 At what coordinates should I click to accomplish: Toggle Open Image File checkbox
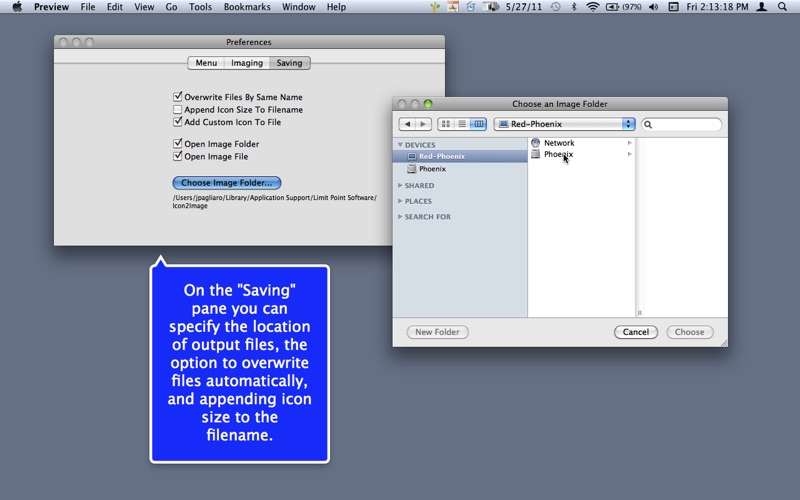(x=178, y=156)
